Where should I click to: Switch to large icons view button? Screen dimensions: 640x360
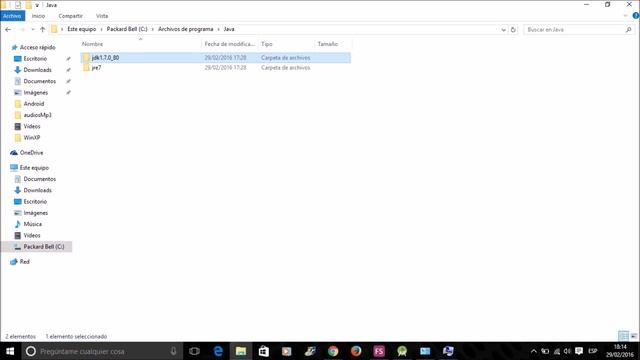[633, 336]
